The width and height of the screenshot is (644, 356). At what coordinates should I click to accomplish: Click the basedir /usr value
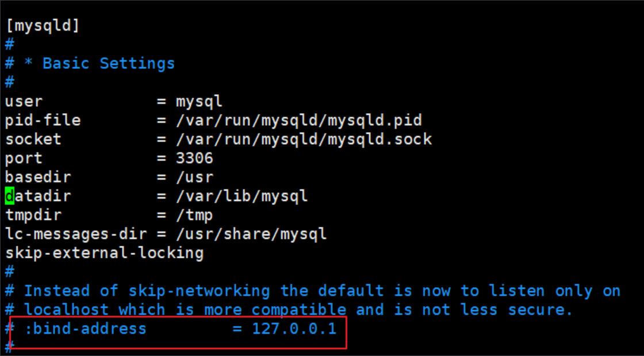click(195, 177)
